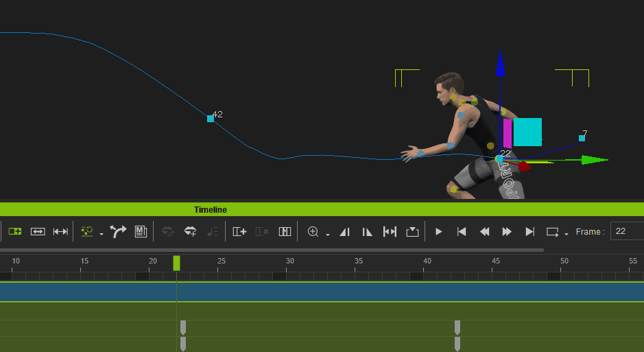Click the green playhead marker at frame 22

(177, 263)
